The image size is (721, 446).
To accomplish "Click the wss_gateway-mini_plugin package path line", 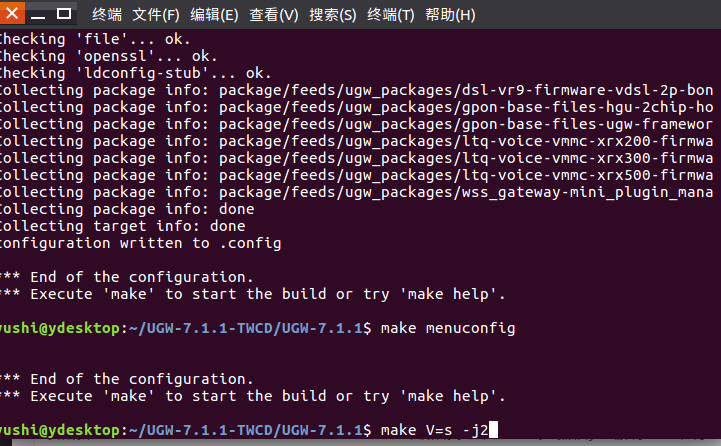I will 357,192.
